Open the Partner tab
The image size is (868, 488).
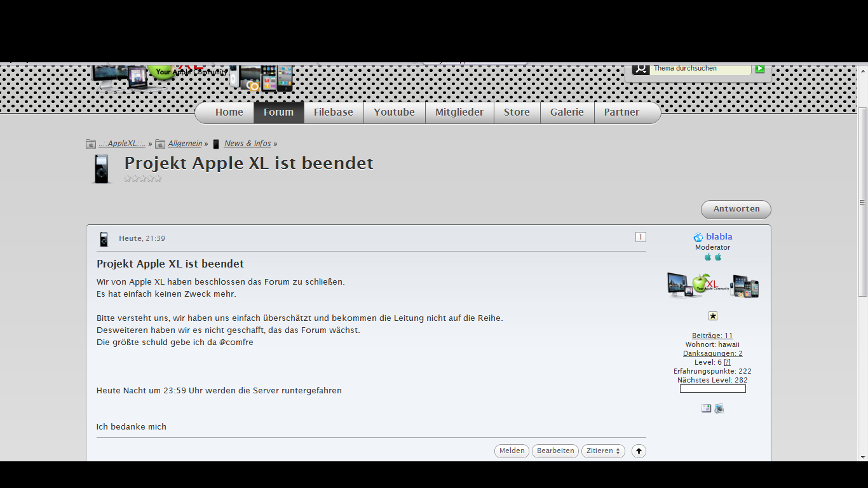pos(622,112)
